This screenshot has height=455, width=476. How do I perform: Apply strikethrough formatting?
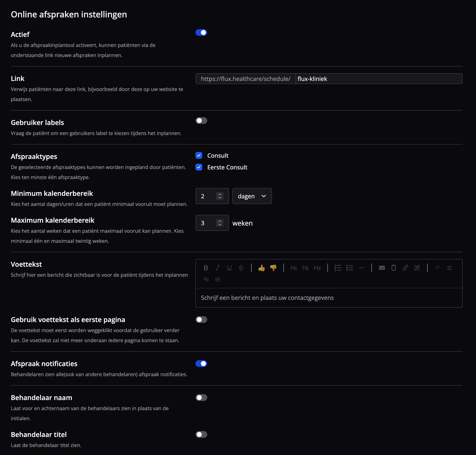[x=241, y=268]
